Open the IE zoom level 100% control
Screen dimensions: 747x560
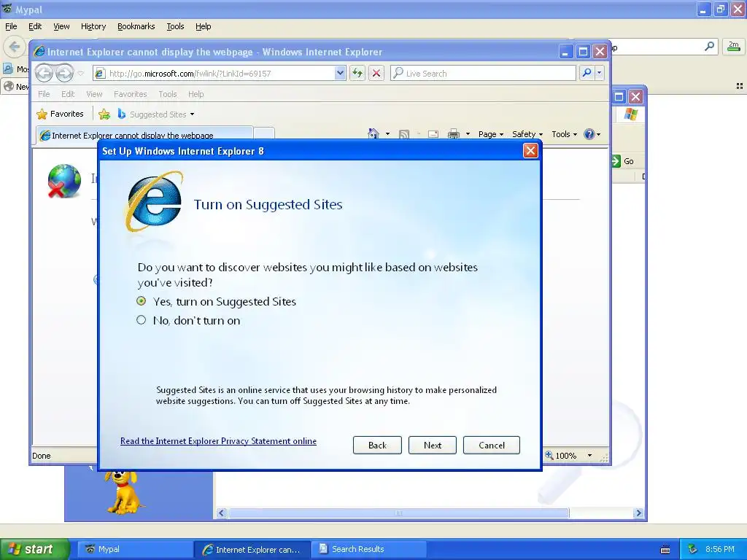pyautogui.click(x=569, y=455)
